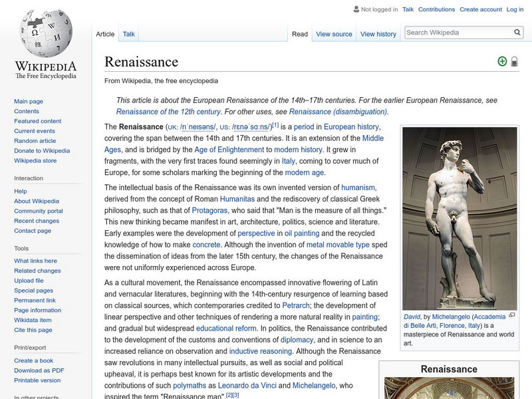The height and width of the screenshot is (399, 532).
Task: Follow the diplomacy link
Action: click(x=297, y=340)
